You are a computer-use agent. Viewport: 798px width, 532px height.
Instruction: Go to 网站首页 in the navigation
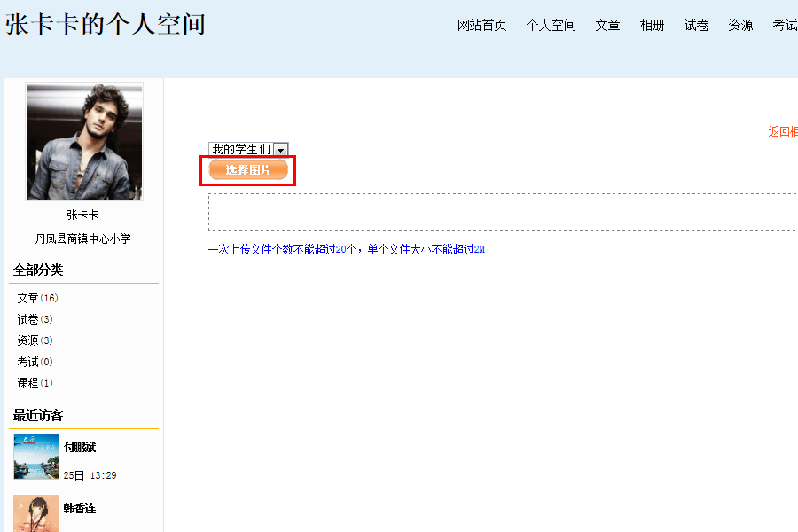tap(481, 25)
